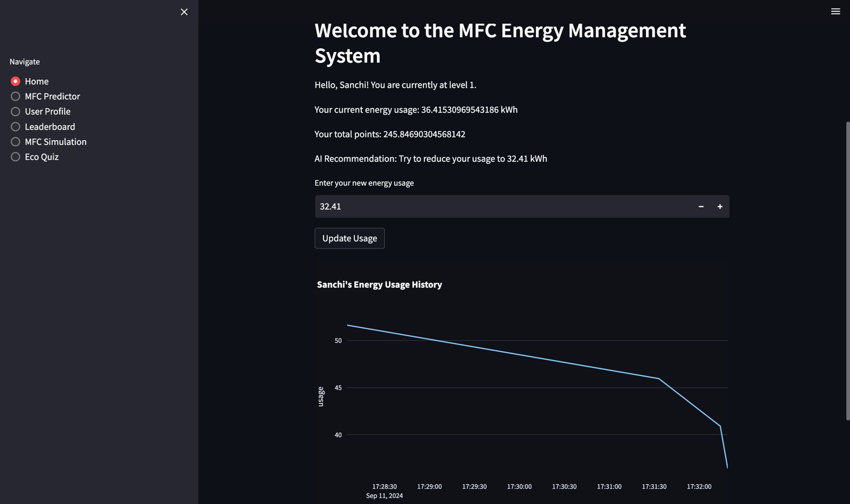Click the 'usage' y-axis label

320,397
